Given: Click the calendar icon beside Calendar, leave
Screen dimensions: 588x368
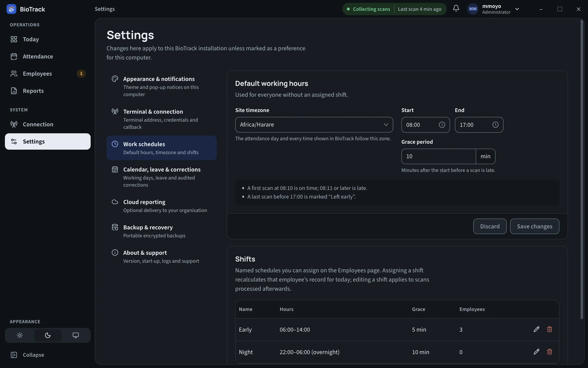Looking at the screenshot, I should tap(115, 169).
